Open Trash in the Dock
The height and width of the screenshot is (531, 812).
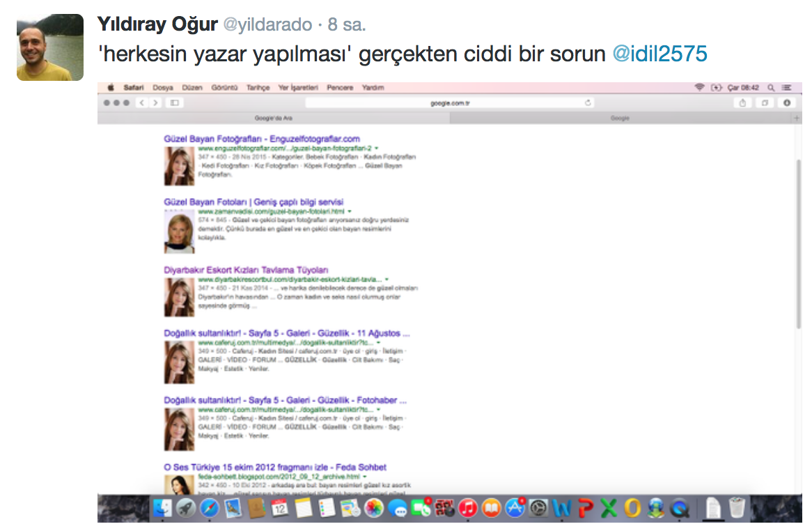(737, 509)
